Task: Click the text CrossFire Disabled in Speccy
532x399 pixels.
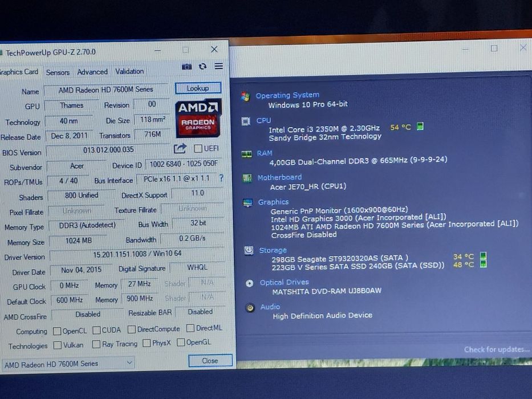Action: point(304,235)
